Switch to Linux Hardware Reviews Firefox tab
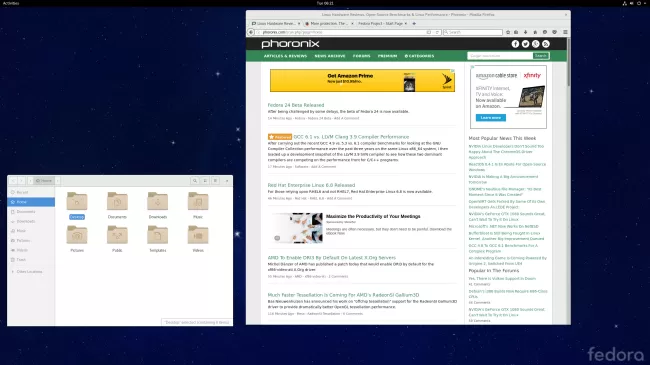 tap(276, 24)
